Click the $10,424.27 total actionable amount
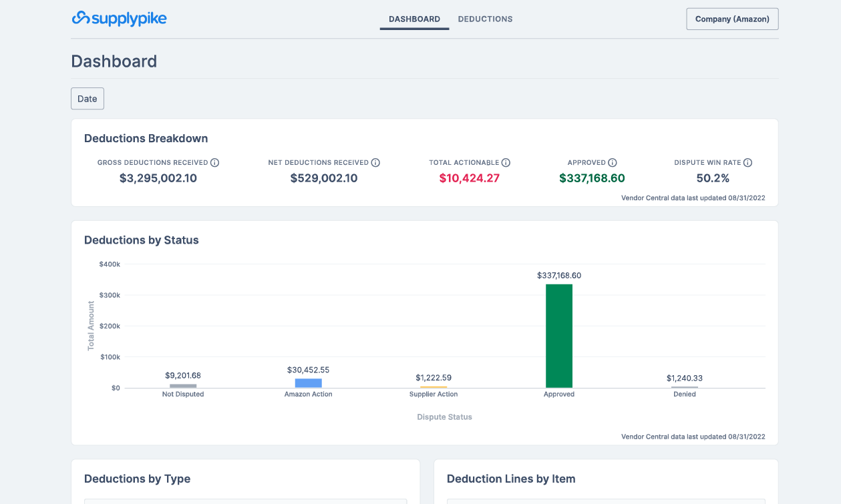 470,178
